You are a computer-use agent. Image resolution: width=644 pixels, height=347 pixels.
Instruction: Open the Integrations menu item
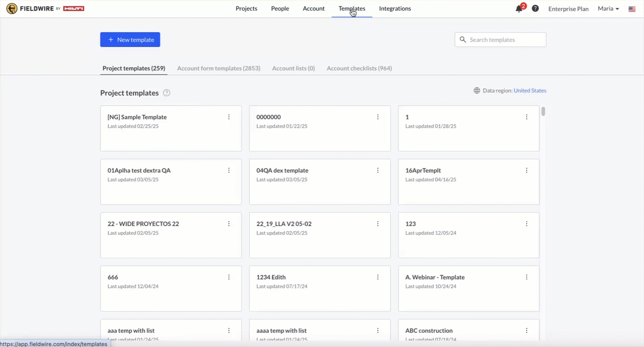tap(395, 8)
